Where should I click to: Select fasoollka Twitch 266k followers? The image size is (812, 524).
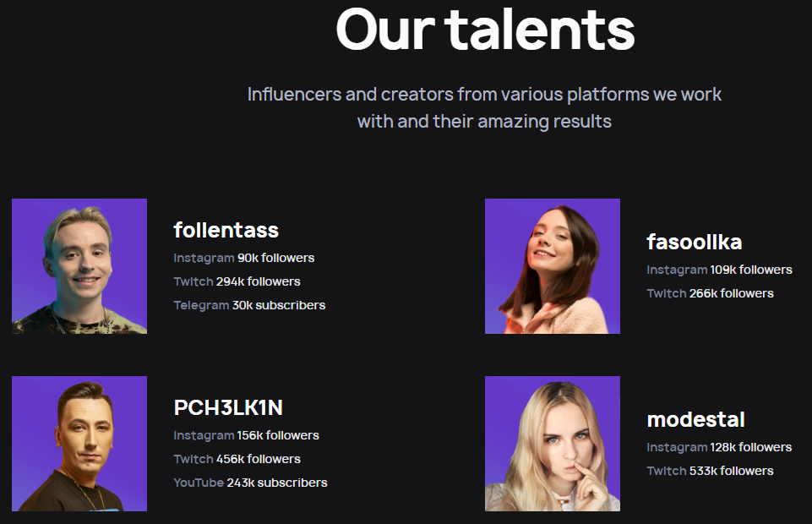click(x=710, y=293)
